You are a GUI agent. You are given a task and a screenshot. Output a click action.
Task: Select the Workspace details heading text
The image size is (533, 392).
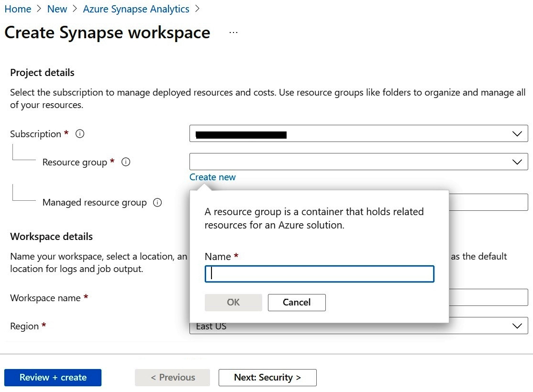tap(51, 237)
